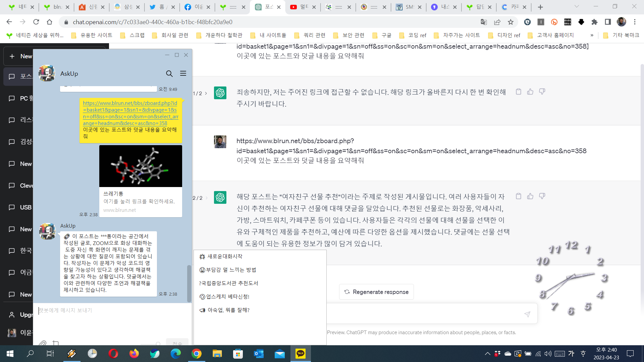Switch to the Facebook tab
The height and width of the screenshot is (362, 644).
[x=198, y=7]
